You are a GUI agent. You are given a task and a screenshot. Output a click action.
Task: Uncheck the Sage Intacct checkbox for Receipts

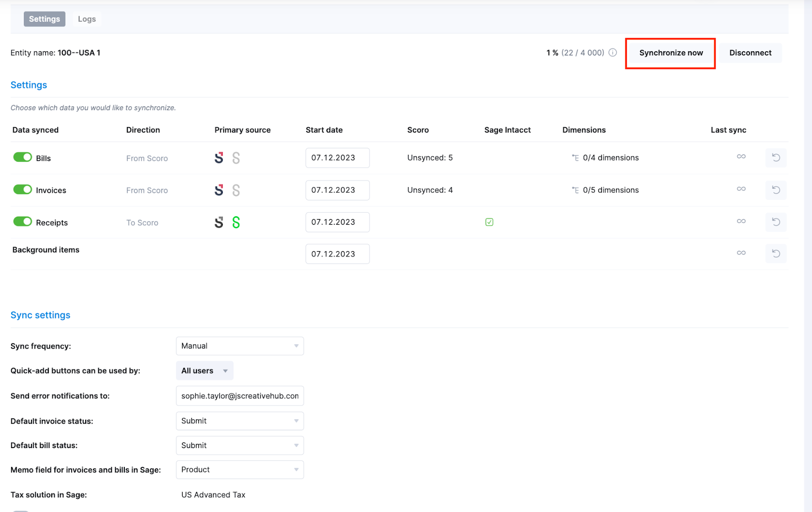click(489, 222)
